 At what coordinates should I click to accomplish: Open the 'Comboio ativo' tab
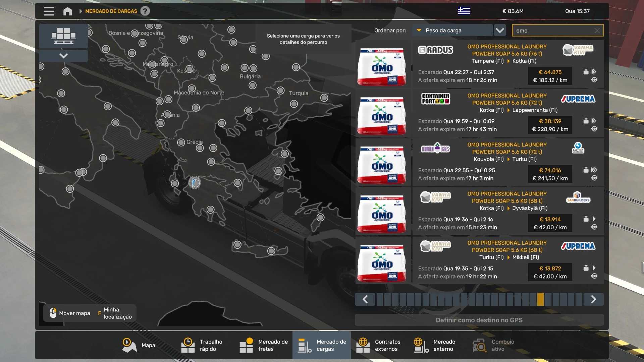(497, 346)
